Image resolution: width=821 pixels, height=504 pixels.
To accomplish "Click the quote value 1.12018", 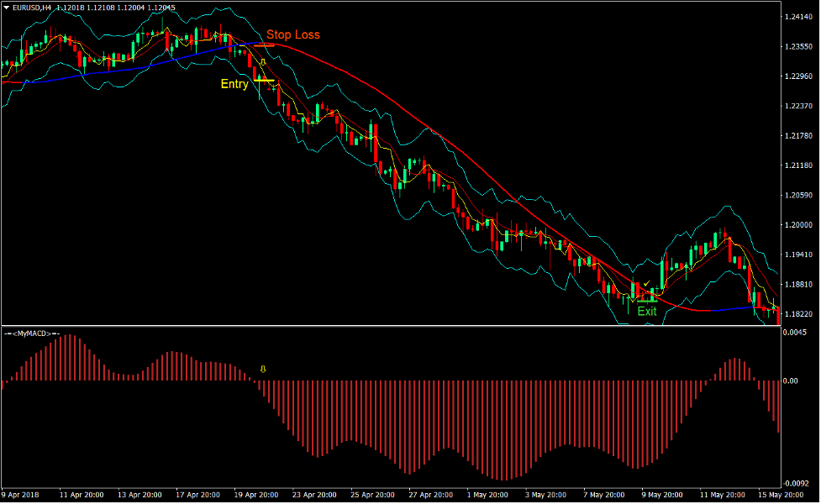I will click(x=71, y=6).
